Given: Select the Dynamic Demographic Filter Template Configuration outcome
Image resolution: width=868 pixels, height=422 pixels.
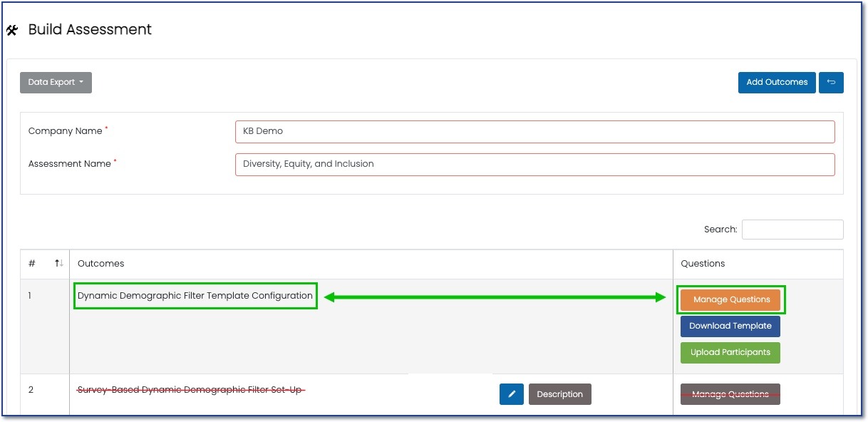Looking at the screenshot, I should [195, 296].
